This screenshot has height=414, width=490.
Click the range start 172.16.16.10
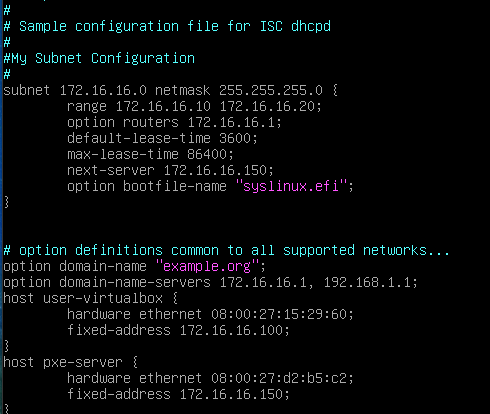[163, 106]
